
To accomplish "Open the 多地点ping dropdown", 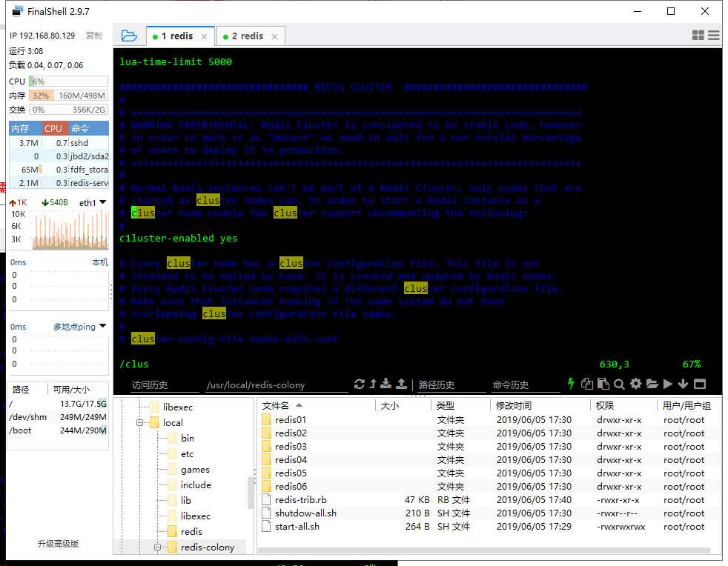I will click(79, 327).
